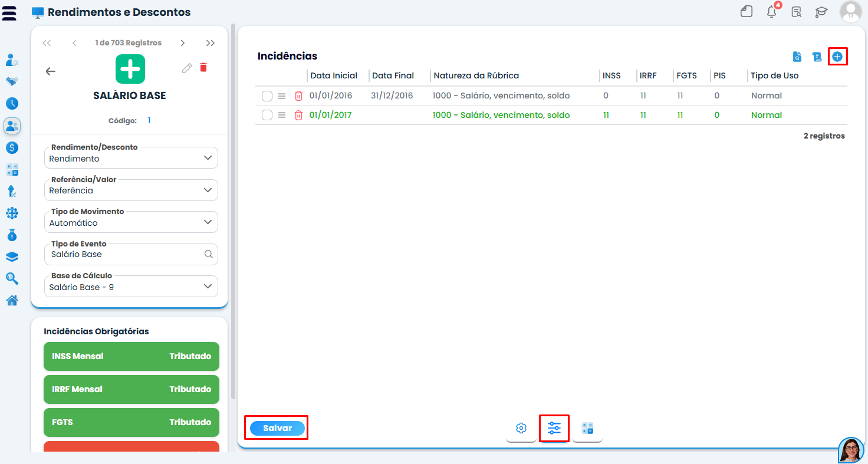This screenshot has width=868, height=464.
Task: Jump to first record
Action: (47, 43)
